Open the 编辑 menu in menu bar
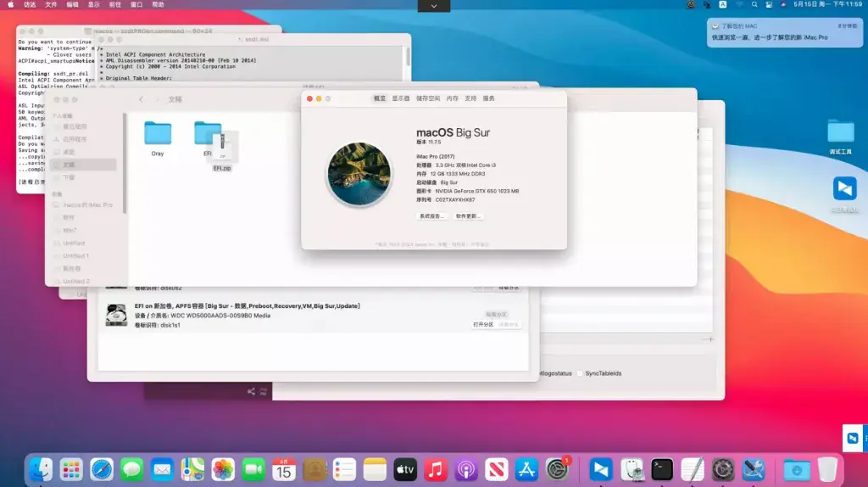Image resolution: width=868 pixels, height=487 pixels. point(73,4)
